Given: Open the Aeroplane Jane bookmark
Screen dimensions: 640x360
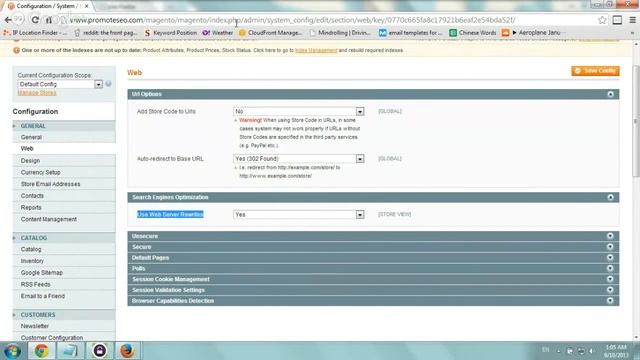Looking at the screenshot, I should (531, 33).
